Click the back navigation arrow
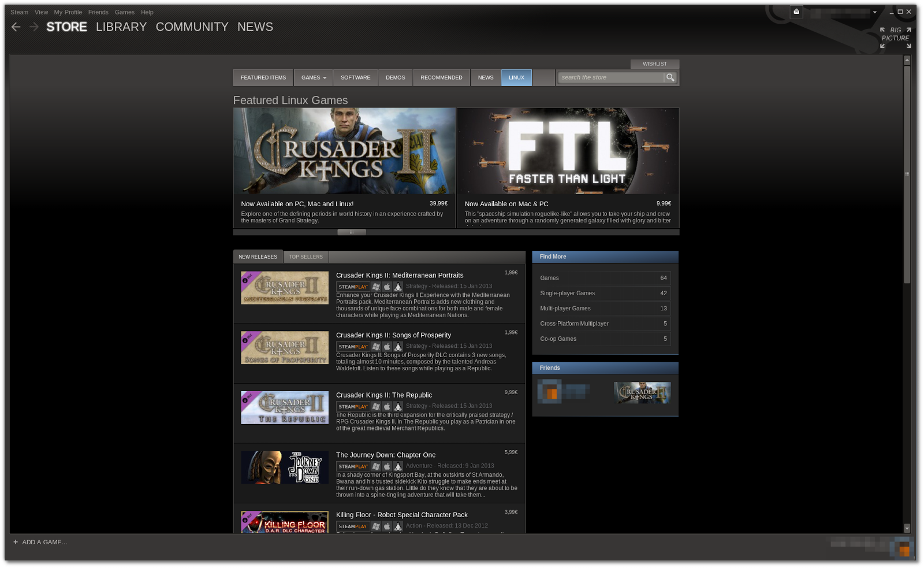 click(x=16, y=27)
